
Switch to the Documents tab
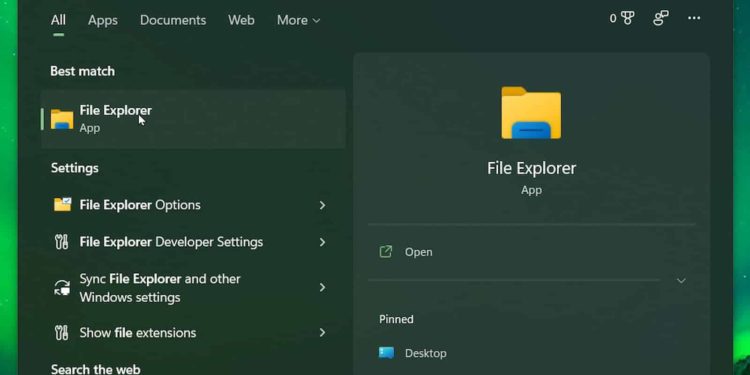coord(173,20)
